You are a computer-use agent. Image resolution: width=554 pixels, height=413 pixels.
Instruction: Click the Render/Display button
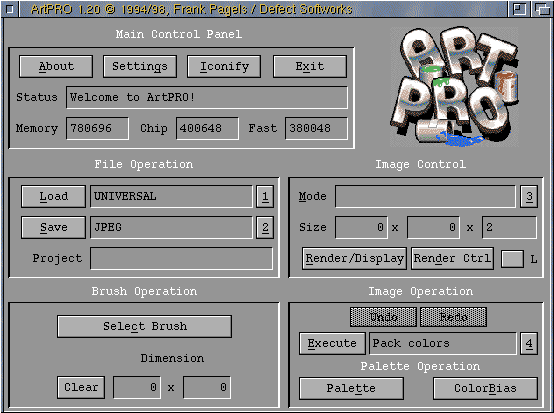354,259
